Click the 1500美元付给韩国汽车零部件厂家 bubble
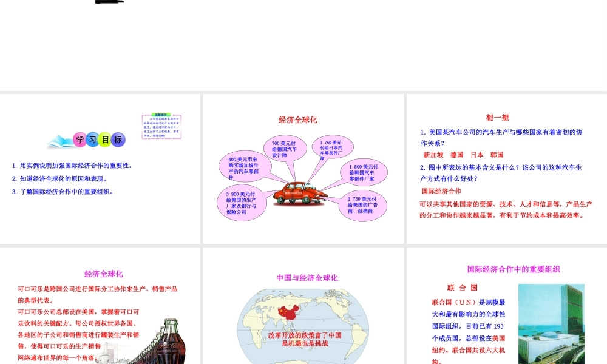The height and width of the screenshot is (364, 607). 364,172
